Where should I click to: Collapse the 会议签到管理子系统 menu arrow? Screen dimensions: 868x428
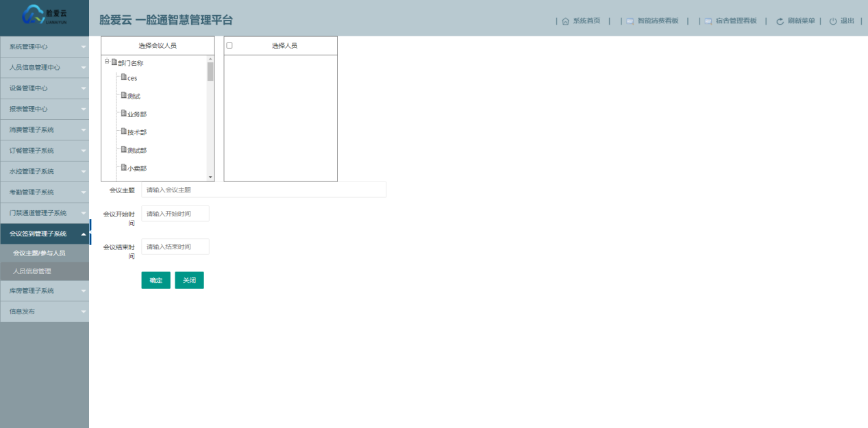(84, 234)
